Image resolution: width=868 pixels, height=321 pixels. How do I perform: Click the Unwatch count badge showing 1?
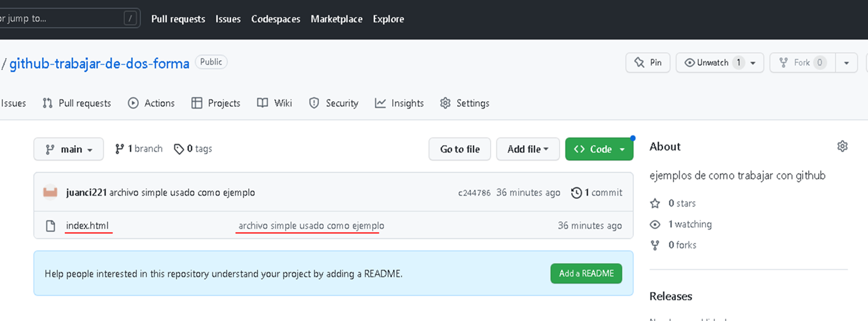click(x=738, y=62)
